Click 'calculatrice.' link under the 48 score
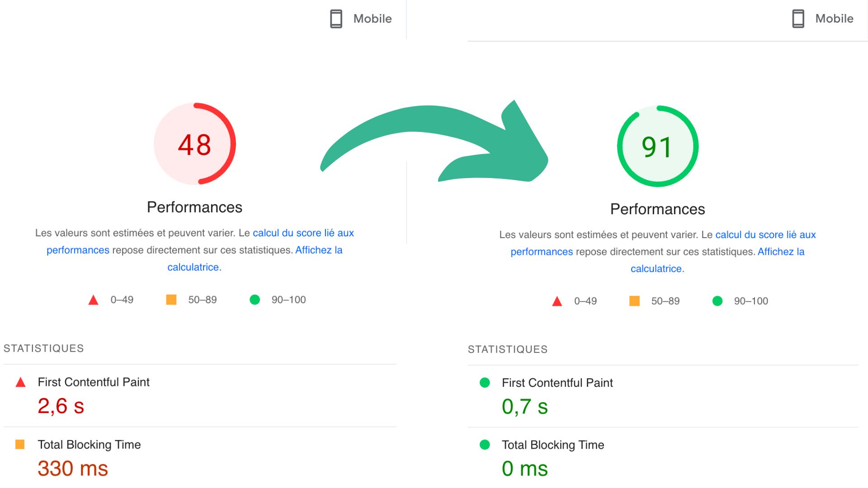 coord(194,267)
